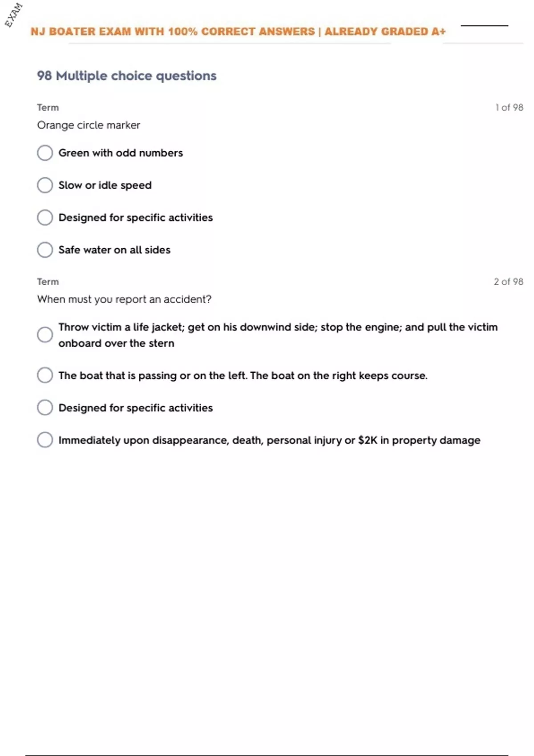This screenshot has width=534, height=756.
Task: Click 'Term' label above the accident question
Action: [x=48, y=281]
